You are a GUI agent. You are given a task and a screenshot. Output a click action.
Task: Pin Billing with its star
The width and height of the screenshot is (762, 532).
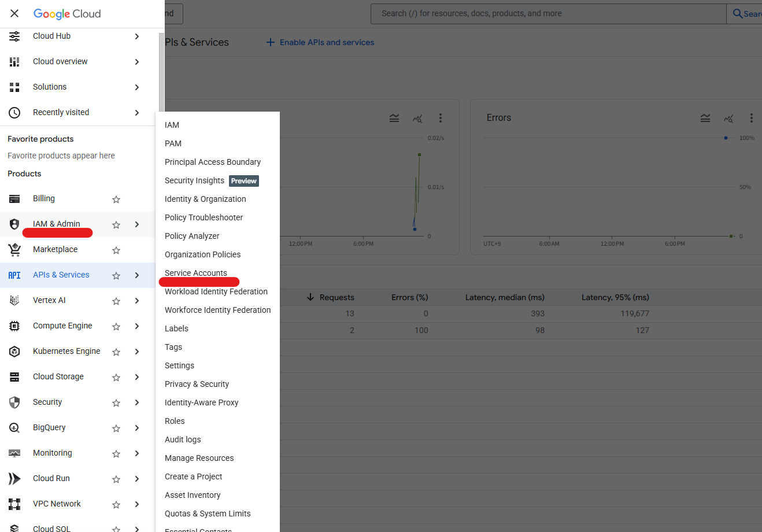[x=116, y=199]
